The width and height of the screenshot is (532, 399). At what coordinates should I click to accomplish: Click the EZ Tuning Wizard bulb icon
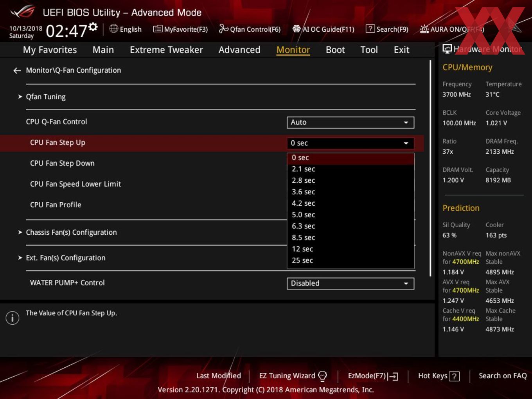pos(322,376)
